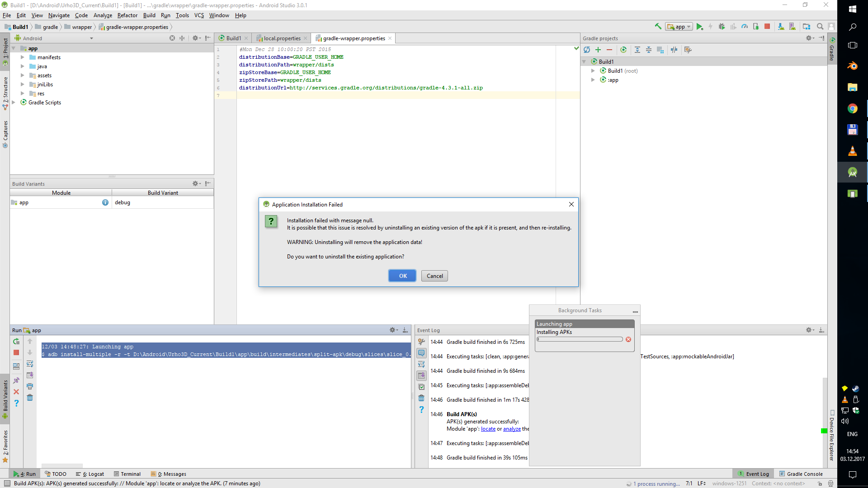Open Blender from the Windows taskbar

852,66
